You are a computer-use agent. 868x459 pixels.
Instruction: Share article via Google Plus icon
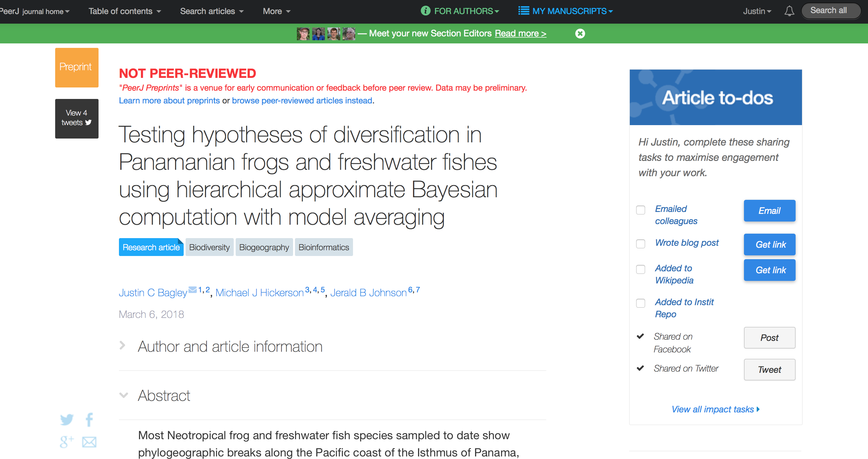66,441
